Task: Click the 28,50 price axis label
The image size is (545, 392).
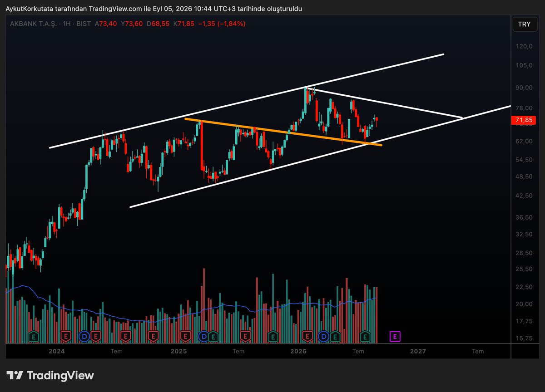Action: (x=525, y=253)
